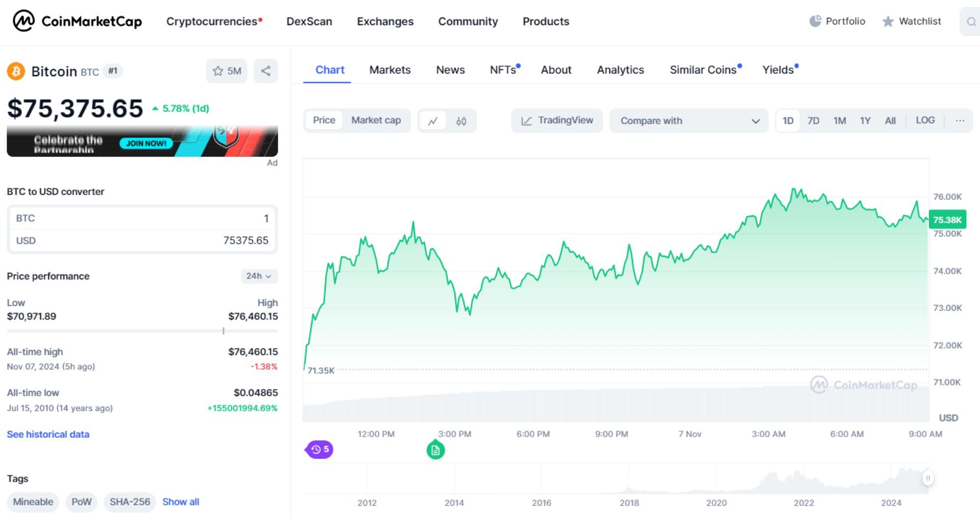Screen dimensions: 980x521
Task: Open the share icon next to Bitcoin
Action: (265, 71)
